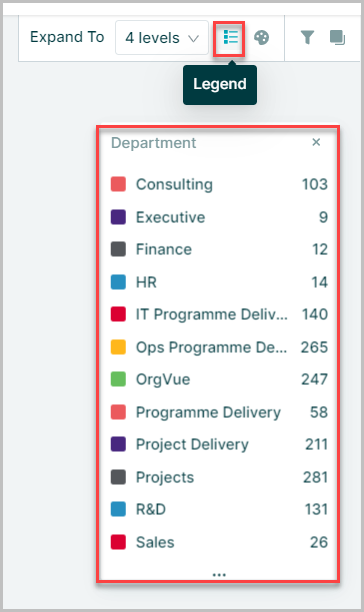The width and height of the screenshot is (364, 612).
Task: Select the IT Programme Delivery entry
Action: [x=219, y=315]
